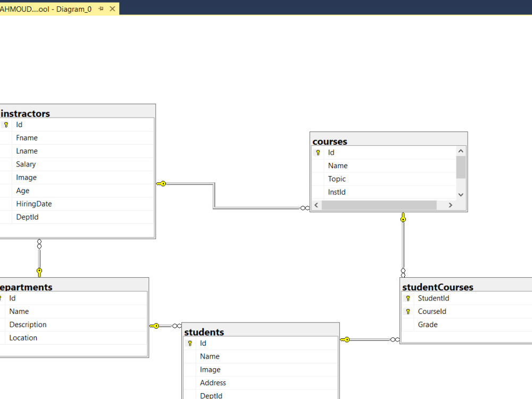This screenshot has width=532, height=399.
Task: Select the Id column text in courses
Action: point(331,152)
